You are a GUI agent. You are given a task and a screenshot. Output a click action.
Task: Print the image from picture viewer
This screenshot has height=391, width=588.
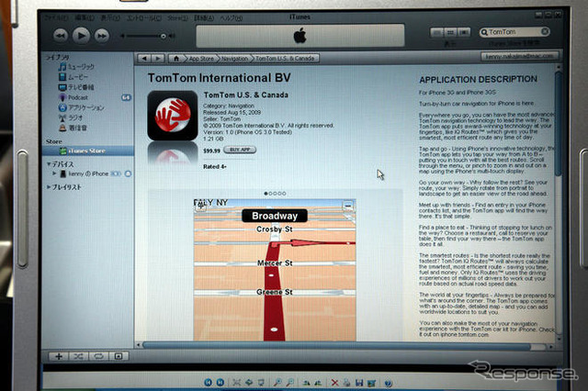(347, 383)
